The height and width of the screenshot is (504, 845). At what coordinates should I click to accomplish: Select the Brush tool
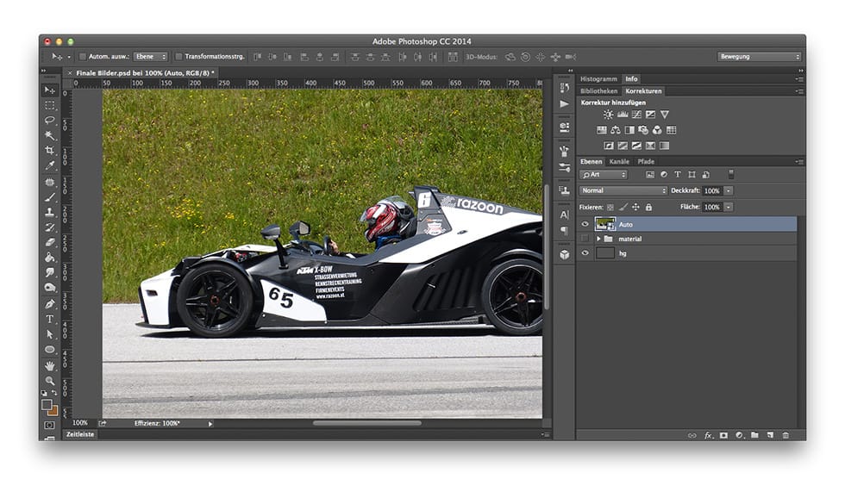[x=50, y=197]
